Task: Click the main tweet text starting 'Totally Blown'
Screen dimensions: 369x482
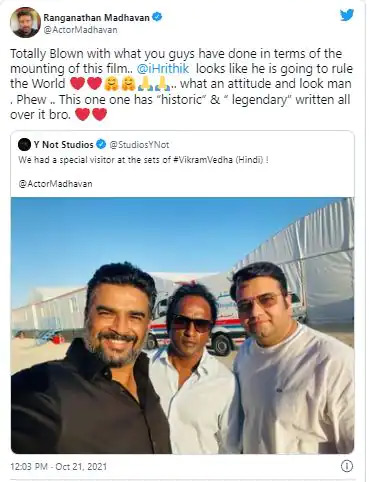Action: (182, 84)
